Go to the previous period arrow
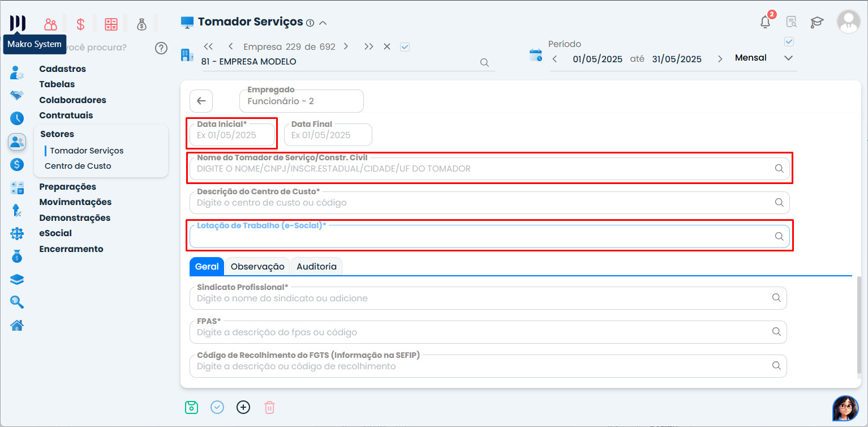This screenshot has height=427, width=868. (555, 59)
